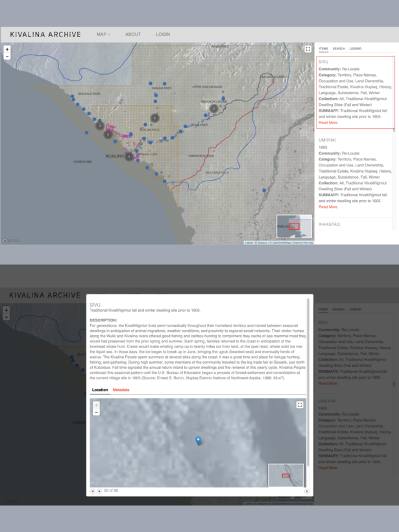Open the cluster marker beside the KIVALINA label
Viewport: 399px width, 532px height.
[x=129, y=157]
